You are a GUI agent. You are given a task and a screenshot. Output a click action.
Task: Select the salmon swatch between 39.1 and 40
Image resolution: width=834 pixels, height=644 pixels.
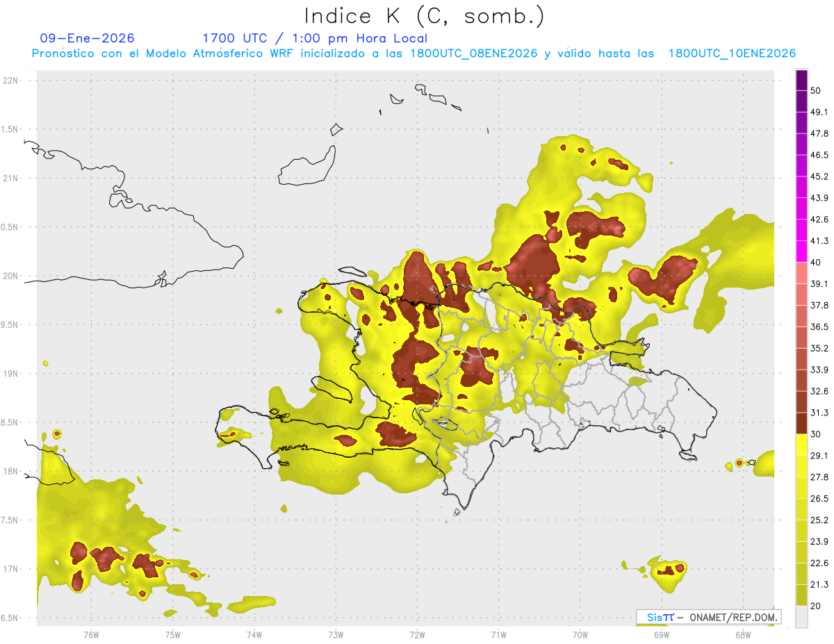point(801,273)
